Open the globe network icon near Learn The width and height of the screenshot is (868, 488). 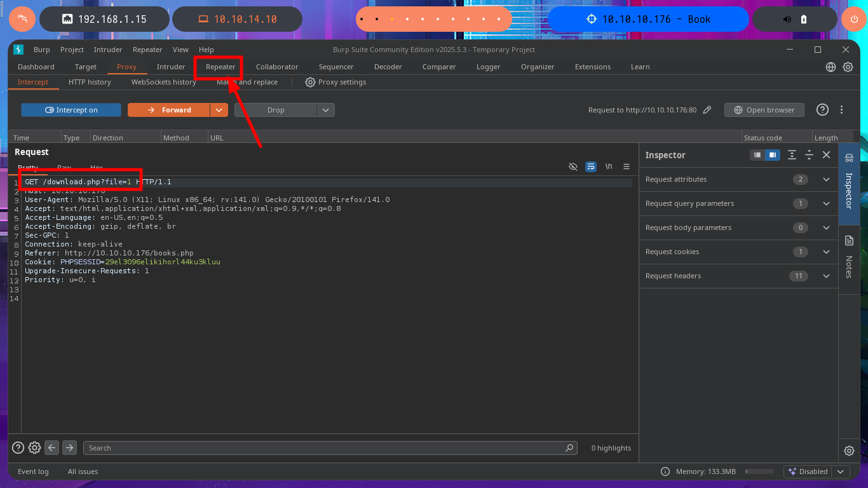click(x=831, y=67)
